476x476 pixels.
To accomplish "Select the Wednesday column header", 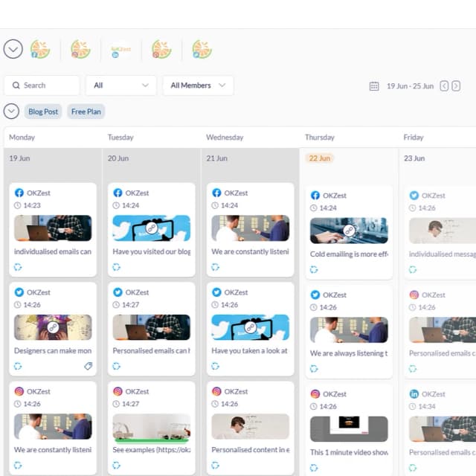I will (x=225, y=138).
